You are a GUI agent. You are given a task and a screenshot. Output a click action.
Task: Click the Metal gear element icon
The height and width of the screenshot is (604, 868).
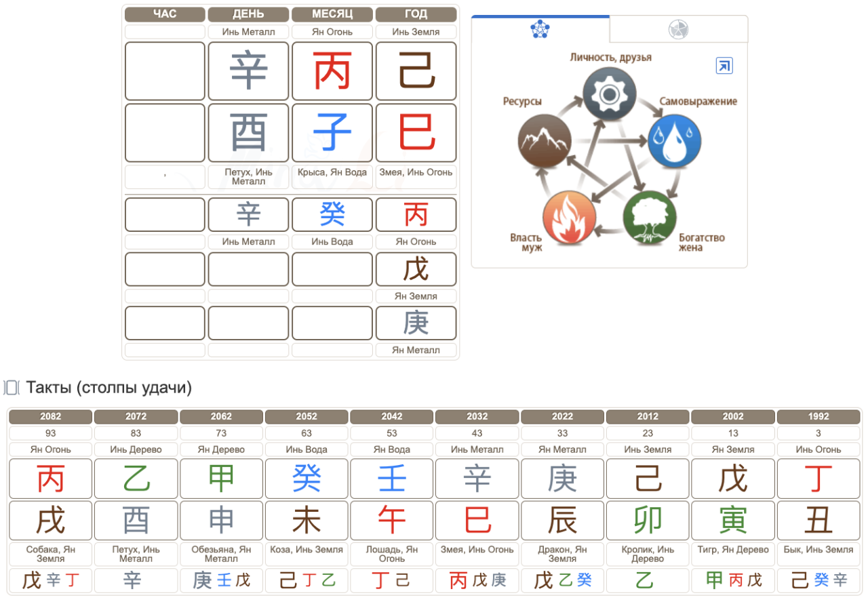610,94
